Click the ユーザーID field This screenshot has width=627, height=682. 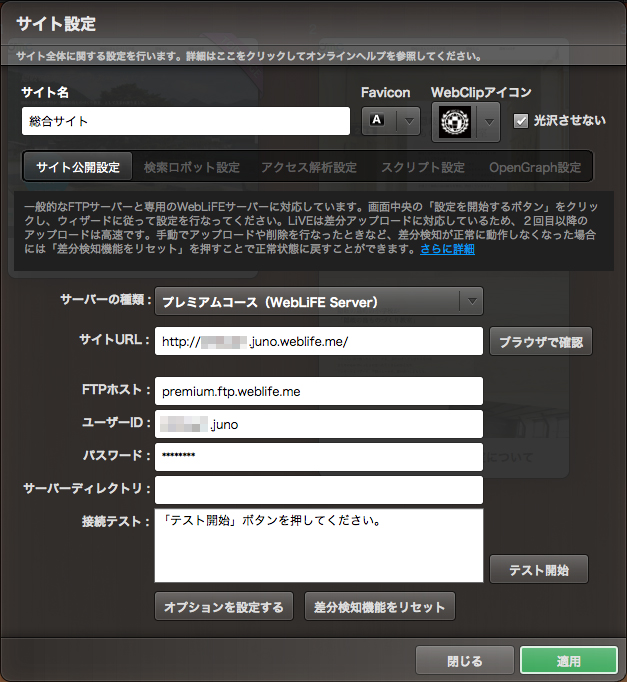point(319,424)
